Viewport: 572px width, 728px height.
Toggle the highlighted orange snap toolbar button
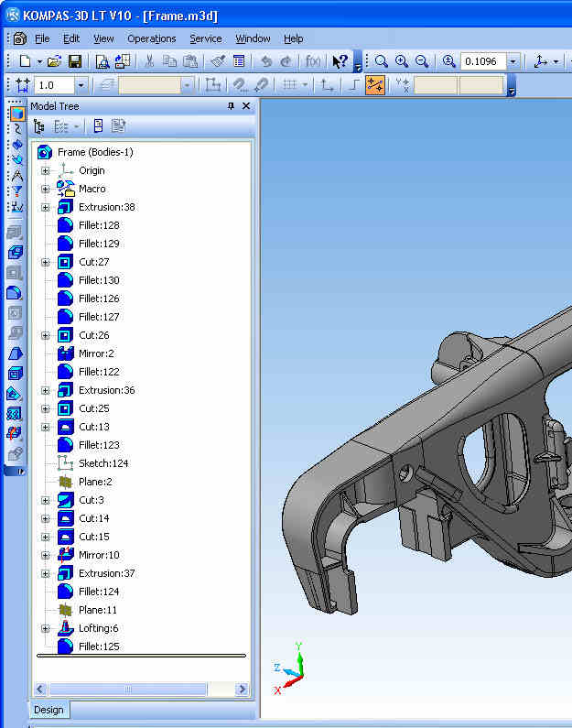tap(375, 85)
